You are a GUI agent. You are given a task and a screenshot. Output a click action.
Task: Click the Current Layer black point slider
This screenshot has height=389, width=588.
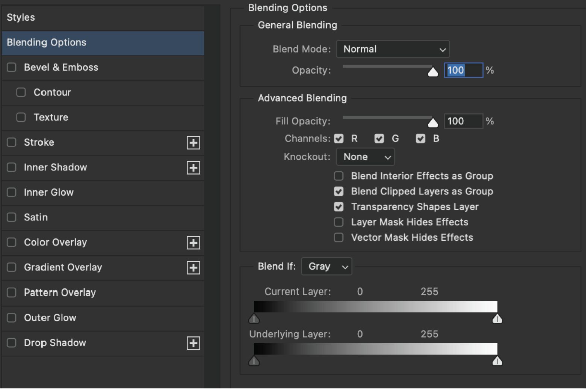254,319
